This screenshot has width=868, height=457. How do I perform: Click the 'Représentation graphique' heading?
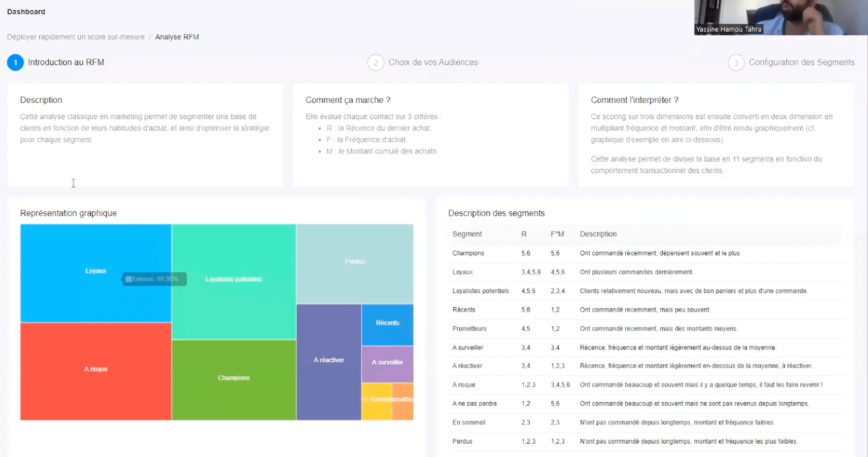point(68,213)
